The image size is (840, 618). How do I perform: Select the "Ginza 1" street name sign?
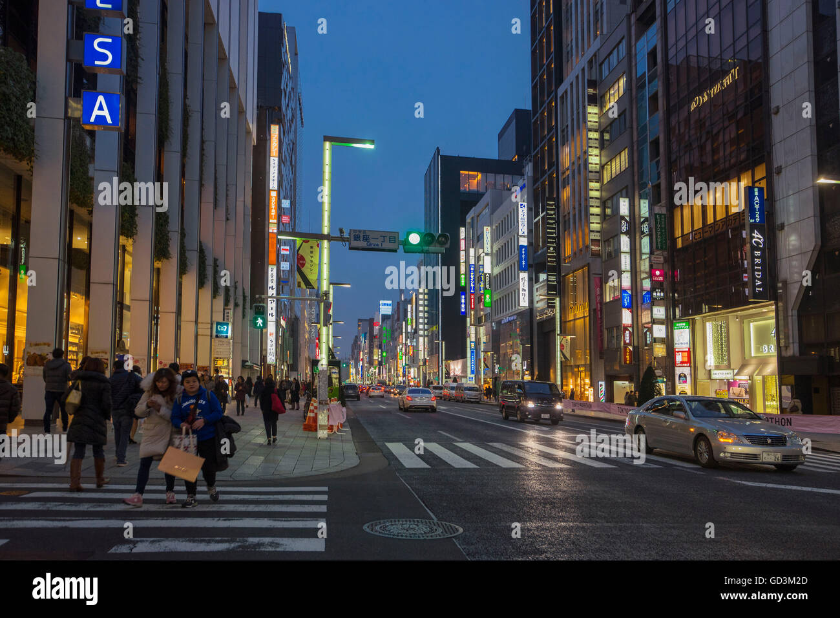[373, 240]
